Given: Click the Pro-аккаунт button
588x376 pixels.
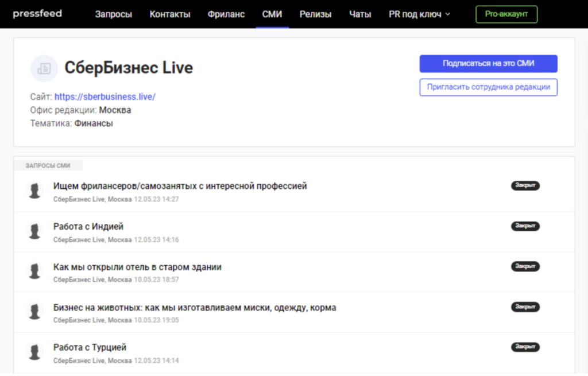Looking at the screenshot, I should tap(506, 14).
